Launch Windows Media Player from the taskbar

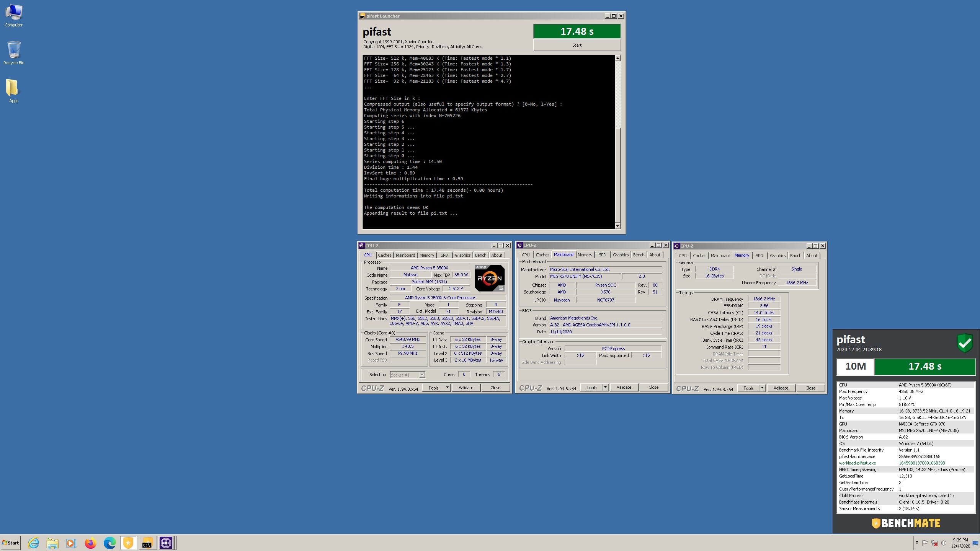(x=71, y=543)
